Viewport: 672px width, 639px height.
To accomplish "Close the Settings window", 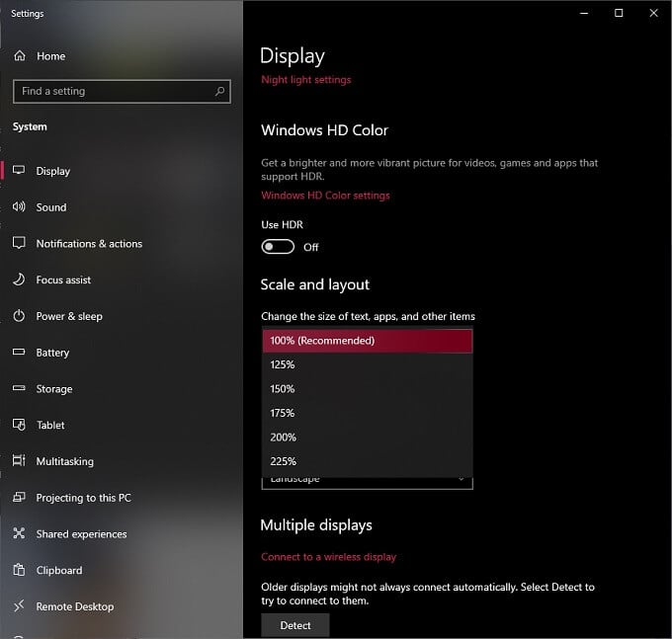I will point(653,13).
